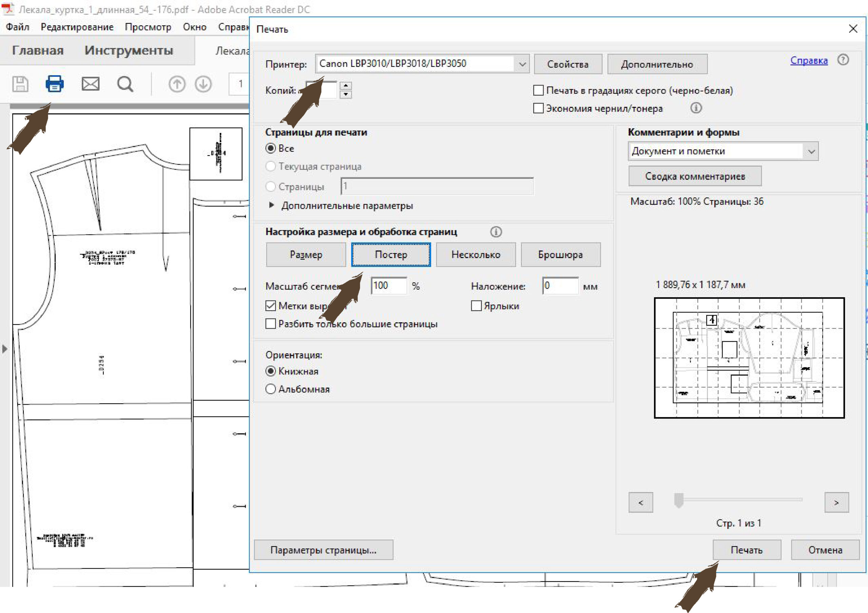This screenshot has height=613, width=868.
Task: Open help question mark icon next to Справка
Action: (843, 60)
